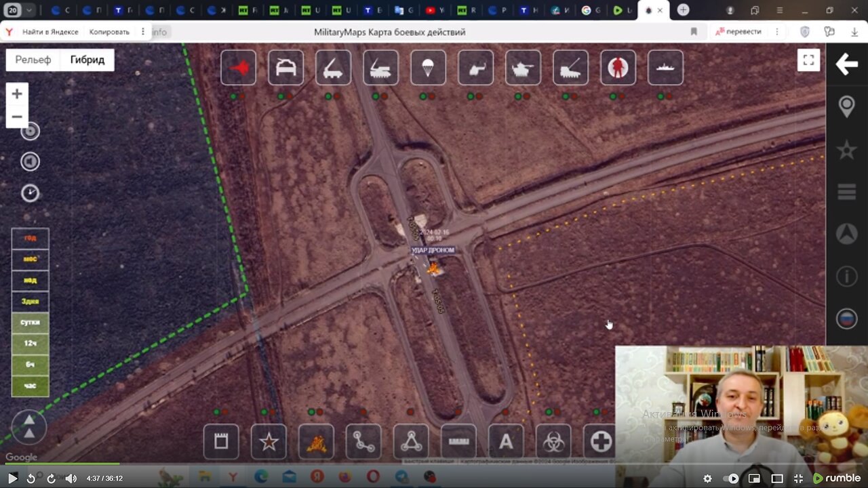This screenshot has height=488, width=868.
Task: Select the tank unit icon
Action: coord(523,67)
